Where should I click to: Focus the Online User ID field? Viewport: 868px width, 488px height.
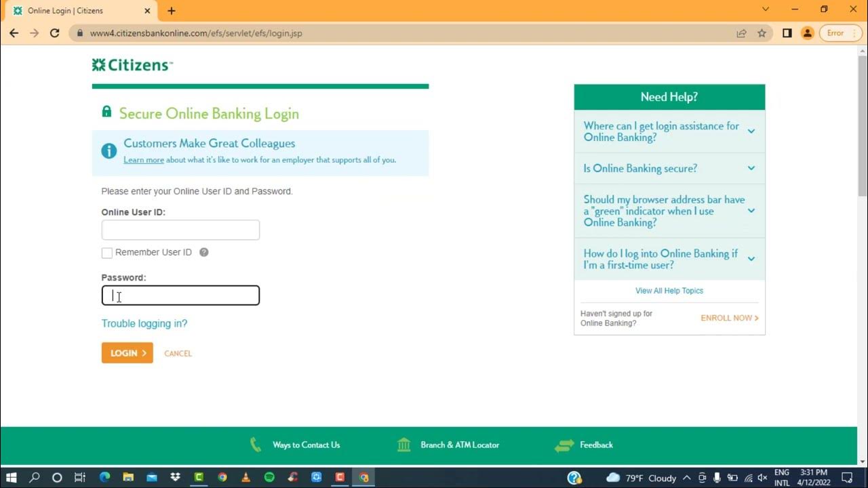click(x=180, y=230)
